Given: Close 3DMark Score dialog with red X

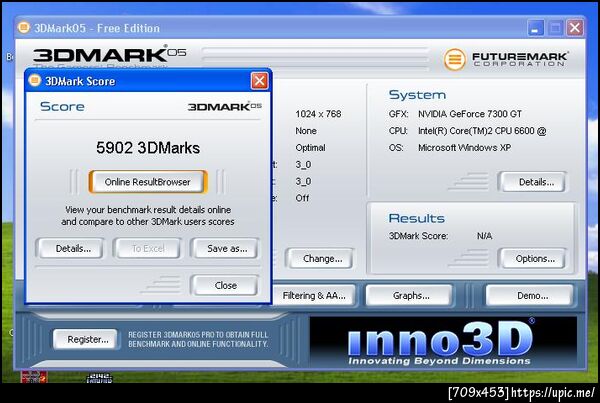Looking at the screenshot, I should pyautogui.click(x=259, y=81).
